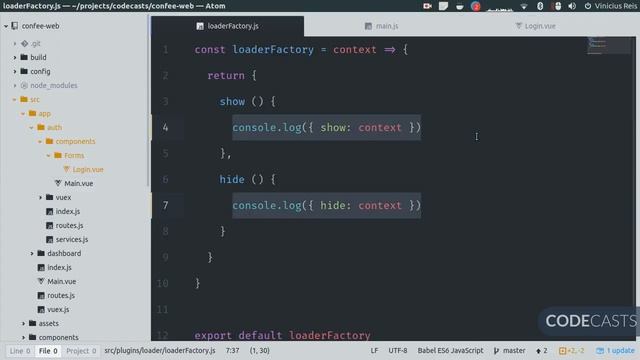Click the Forms folder icon

(x=58, y=155)
